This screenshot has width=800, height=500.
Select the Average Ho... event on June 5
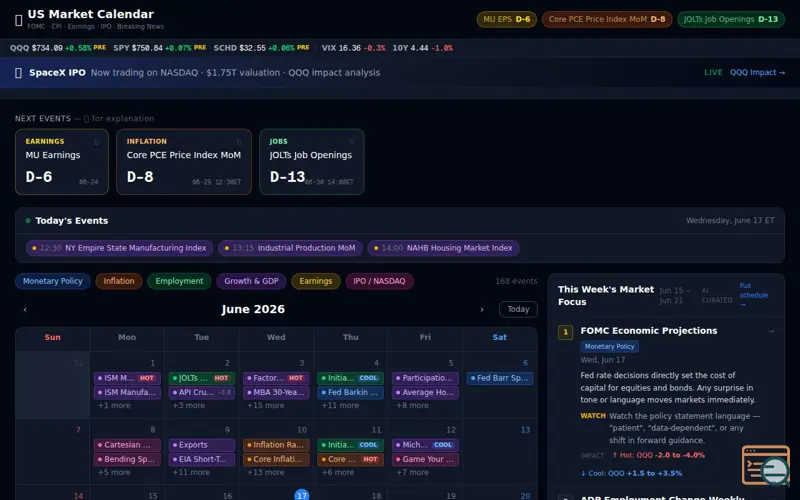coord(425,392)
